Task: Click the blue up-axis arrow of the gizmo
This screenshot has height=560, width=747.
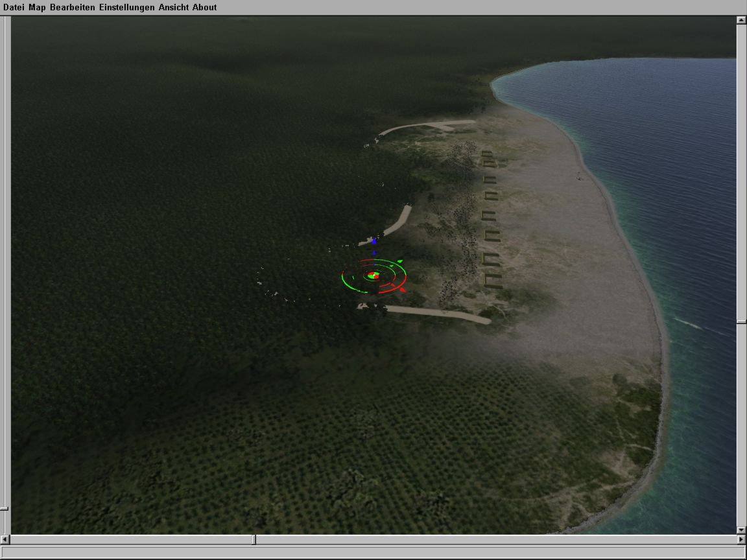Action: point(374,241)
